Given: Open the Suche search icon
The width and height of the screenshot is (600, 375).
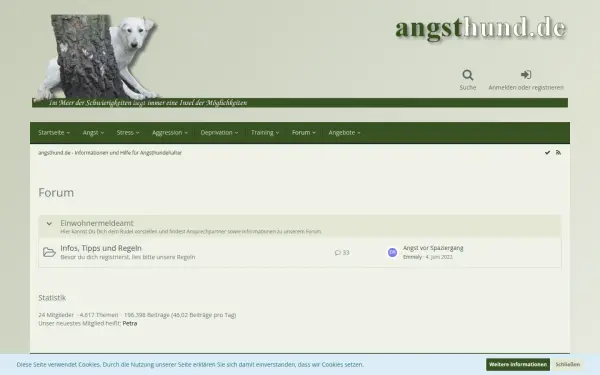Looking at the screenshot, I should [468, 75].
